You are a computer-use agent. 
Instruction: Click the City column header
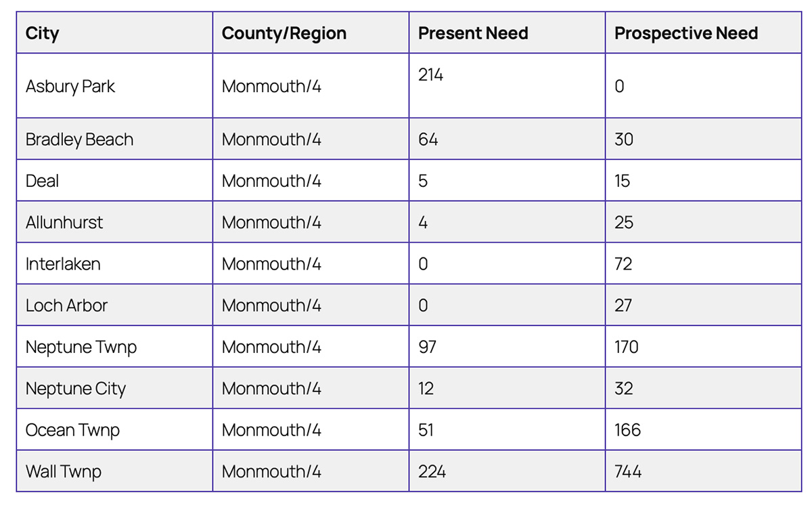(x=43, y=33)
